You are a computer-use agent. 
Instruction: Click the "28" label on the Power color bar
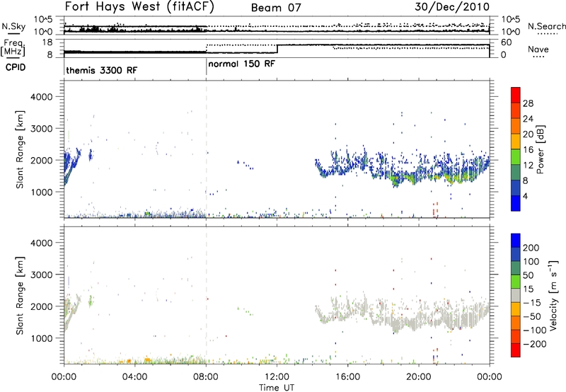click(528, 103)
